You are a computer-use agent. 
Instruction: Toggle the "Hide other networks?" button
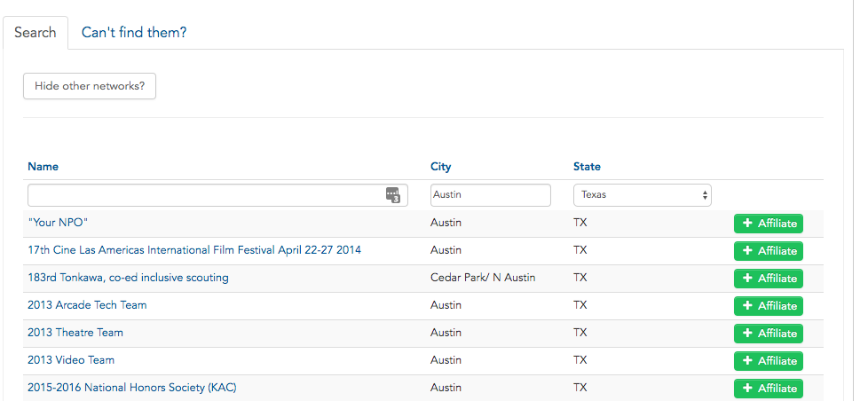90,86
